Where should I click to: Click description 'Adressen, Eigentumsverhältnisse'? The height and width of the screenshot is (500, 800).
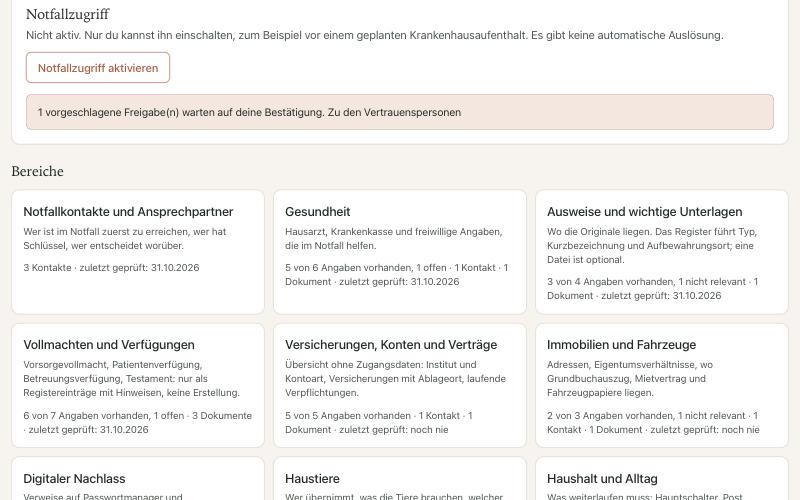pyautogui.click(x=630, y=379)
